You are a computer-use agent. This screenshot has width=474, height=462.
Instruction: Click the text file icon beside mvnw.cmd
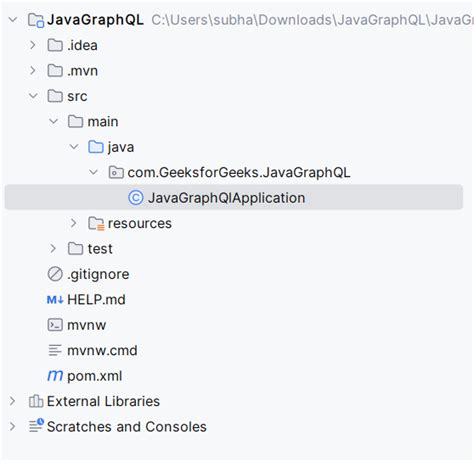[x=55, y=350]
